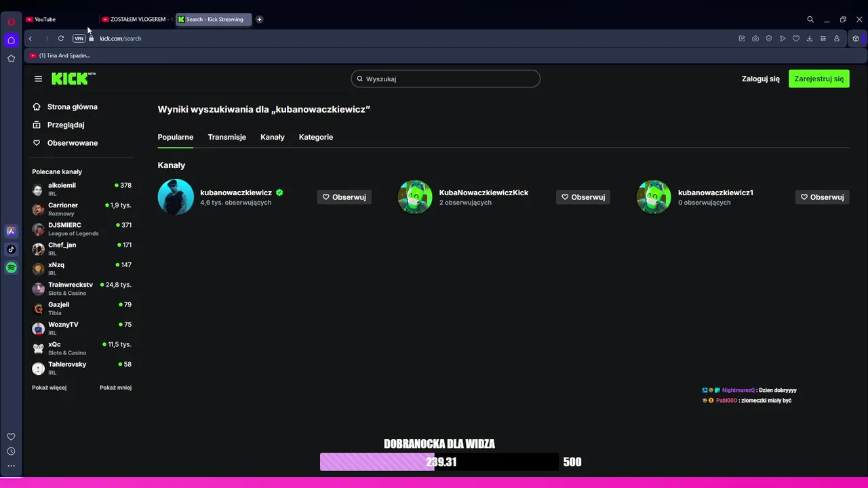Click the send arrow toolbar icon
Viewport: 868px width, 488px height.
pos(783,39)
